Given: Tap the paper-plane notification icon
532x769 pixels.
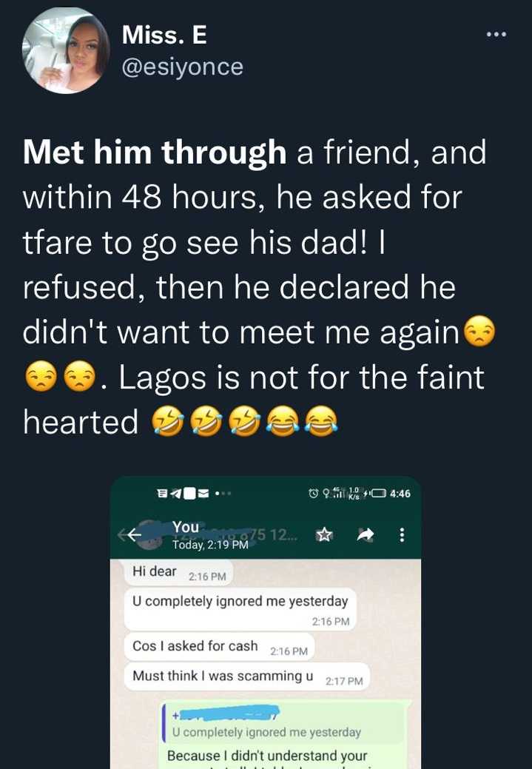Looking at the screenshot, I should [x=175, y=494].
